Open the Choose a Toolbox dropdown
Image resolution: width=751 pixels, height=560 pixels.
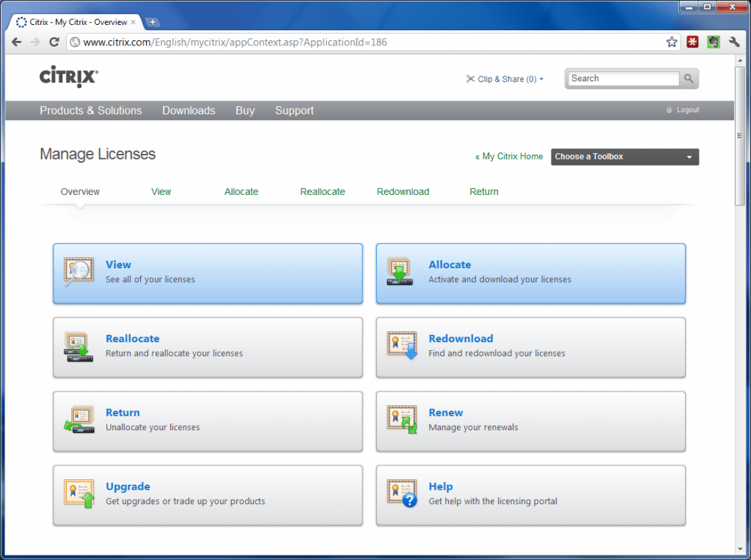pos(624,157)
